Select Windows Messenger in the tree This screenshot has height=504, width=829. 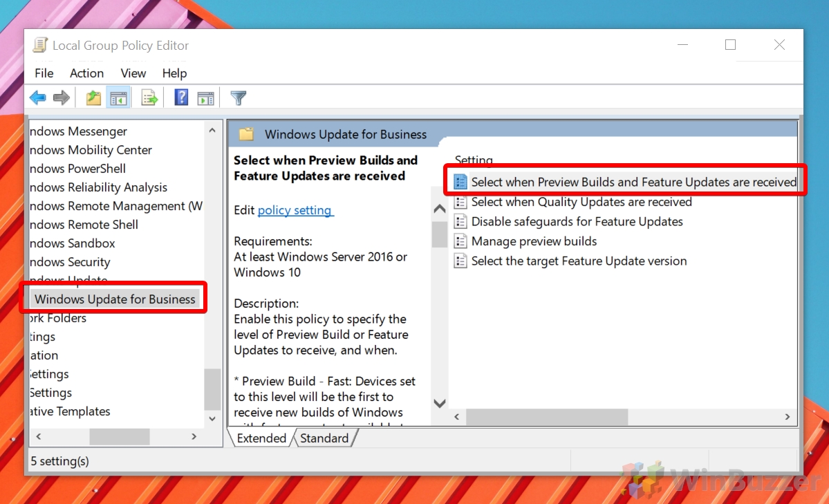pos(78,131)
